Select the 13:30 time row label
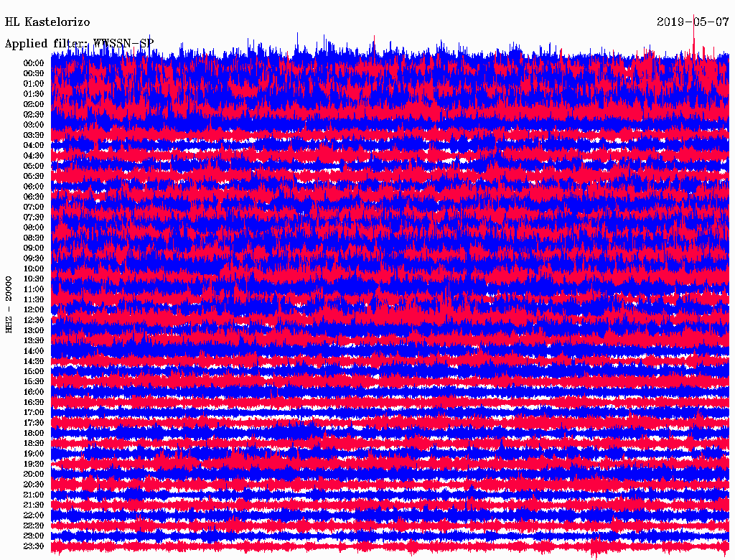The height and width of the screenshot is (560, 735). point(34,341)
